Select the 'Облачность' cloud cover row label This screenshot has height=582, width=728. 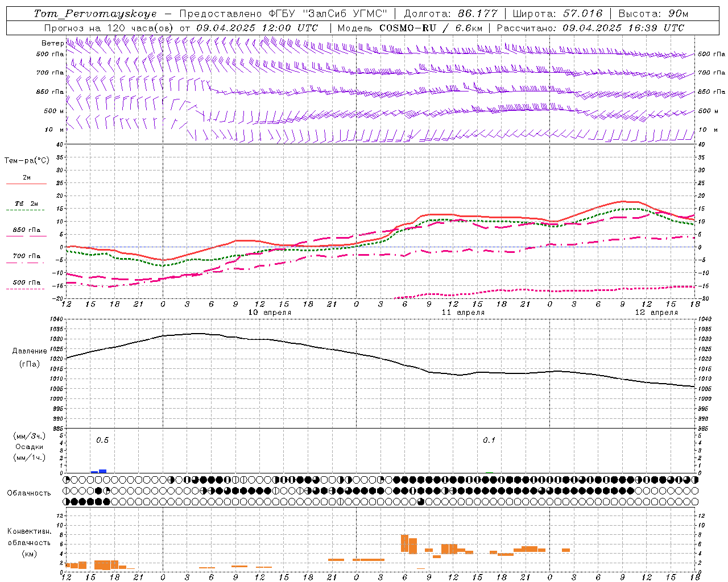click(x=29, y=493)
